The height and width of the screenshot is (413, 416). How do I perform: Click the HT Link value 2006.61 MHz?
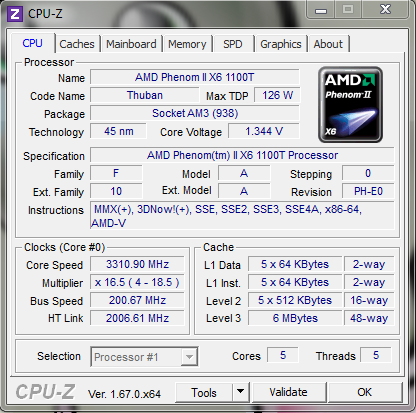pyautogui.click(x=137, y=318)
